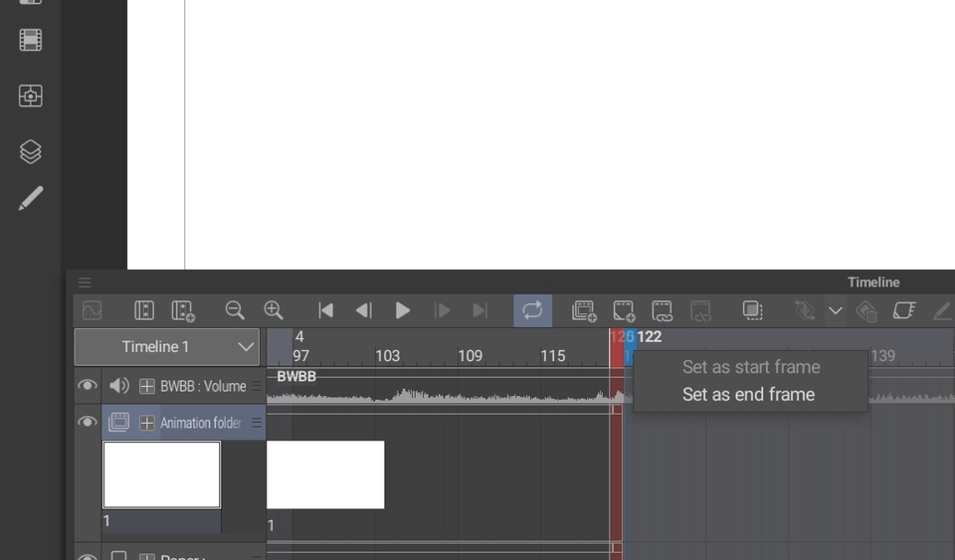955x560 pixels.
Task: Click the red playhead marker at frame 120
Action: pos(616,348)
